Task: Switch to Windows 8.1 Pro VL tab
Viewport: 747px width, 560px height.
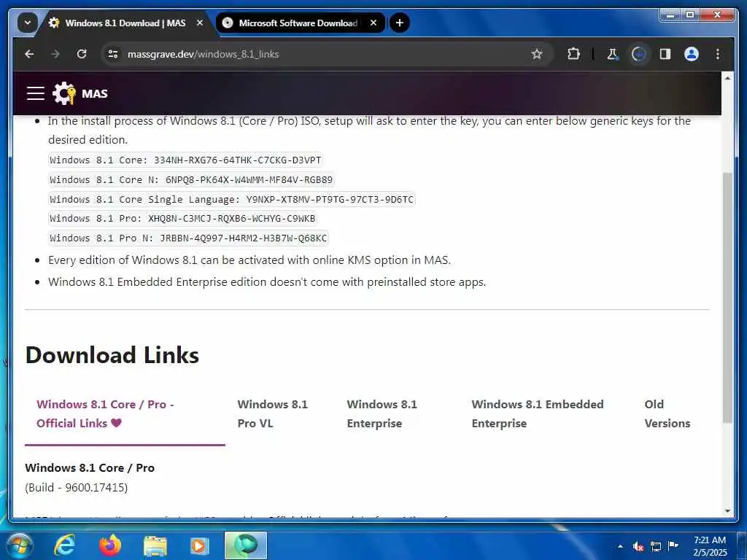Action: point(273,414)
